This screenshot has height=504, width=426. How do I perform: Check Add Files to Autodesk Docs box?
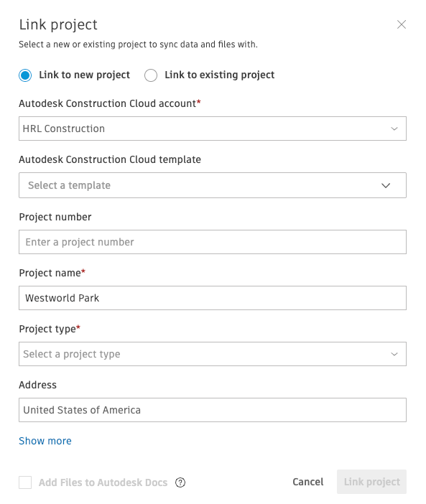[25, 482]
